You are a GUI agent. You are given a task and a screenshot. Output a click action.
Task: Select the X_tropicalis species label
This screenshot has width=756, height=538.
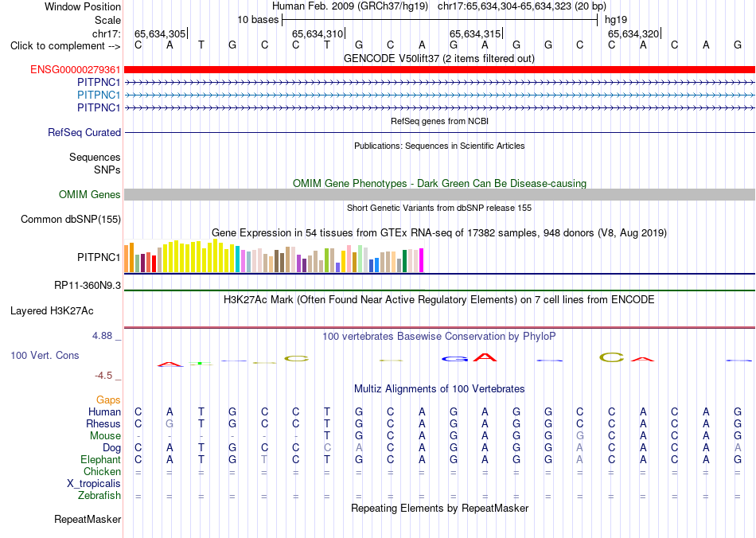click(94, 484)
